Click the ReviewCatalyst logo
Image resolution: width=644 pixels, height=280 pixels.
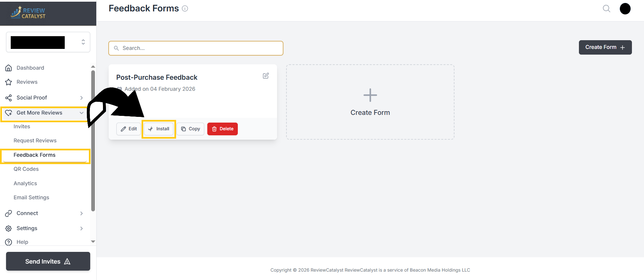tap(28, 13)
